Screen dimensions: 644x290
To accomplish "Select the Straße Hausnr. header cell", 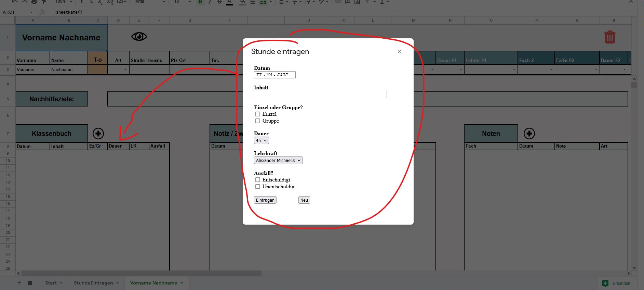I will click(149, 58).
